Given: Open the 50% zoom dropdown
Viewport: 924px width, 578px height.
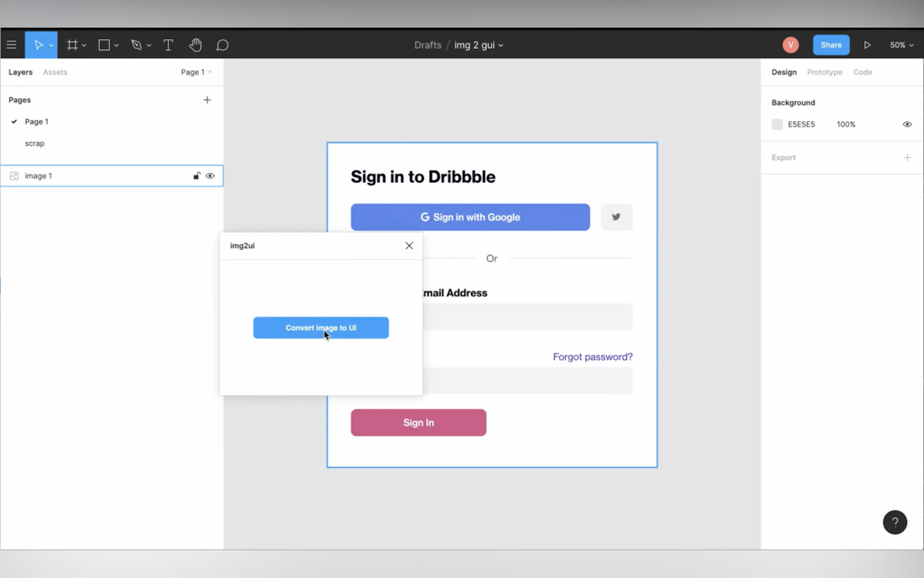Looking at the screenshot, I should click(901, 45).
